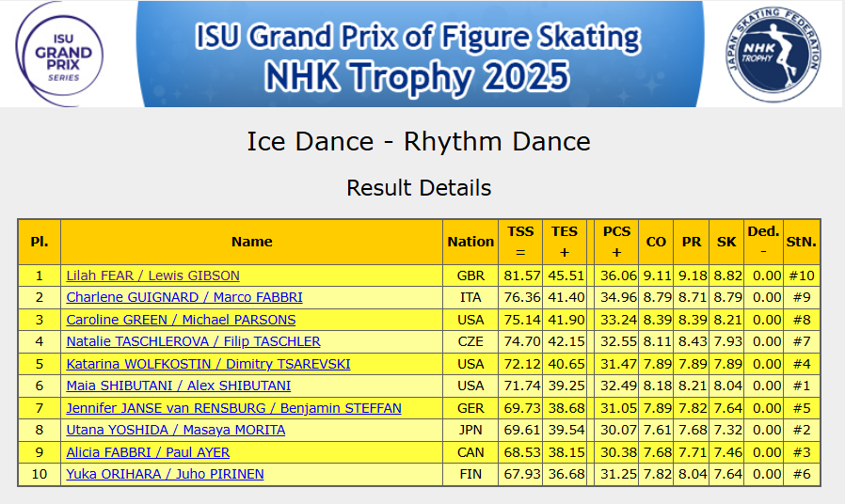
Task: Click the StN. column header
Action: pos(802,242)
